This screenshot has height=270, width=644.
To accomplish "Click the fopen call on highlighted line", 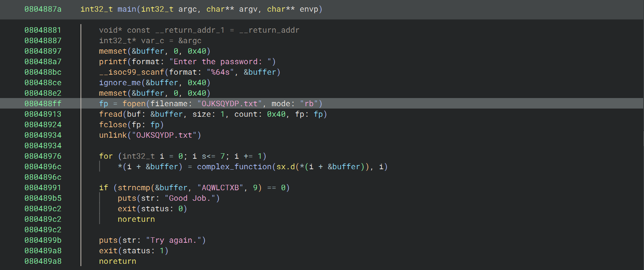I will pos(134,103).
